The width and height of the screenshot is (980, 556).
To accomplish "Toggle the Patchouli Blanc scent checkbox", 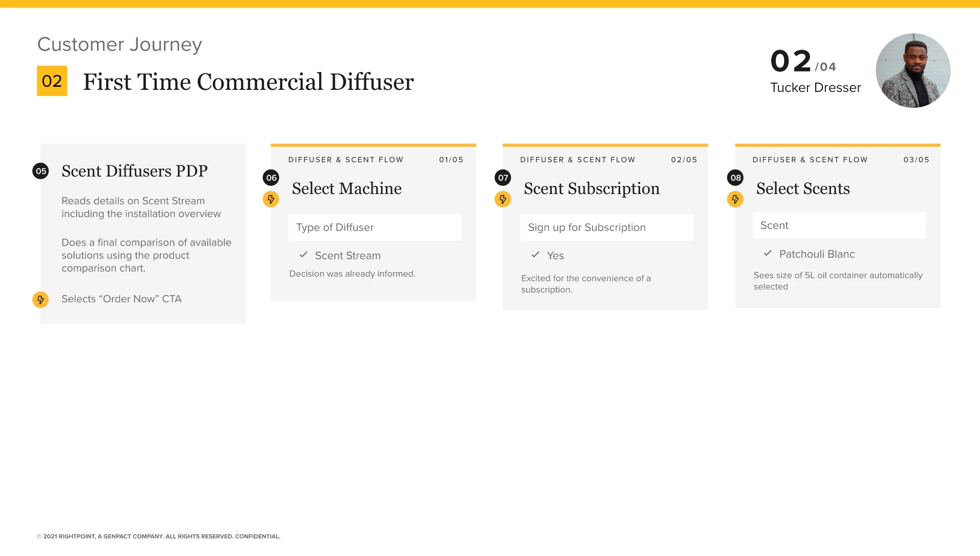I will click(767, 254).
